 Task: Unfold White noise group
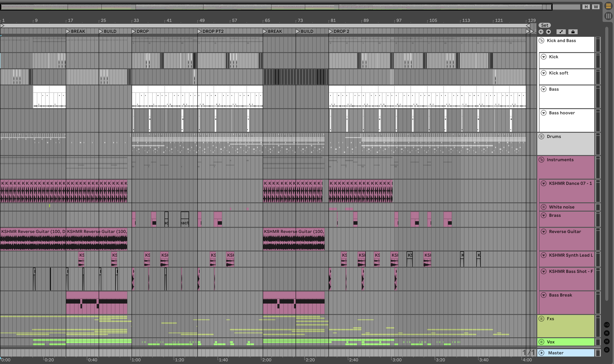(544, 207)
